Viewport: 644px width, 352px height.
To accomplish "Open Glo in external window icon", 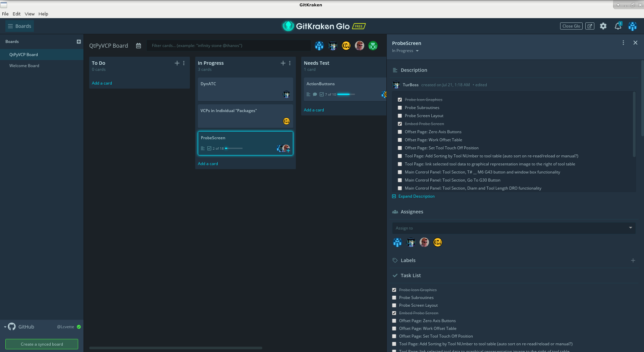I will tap(590, 26).
